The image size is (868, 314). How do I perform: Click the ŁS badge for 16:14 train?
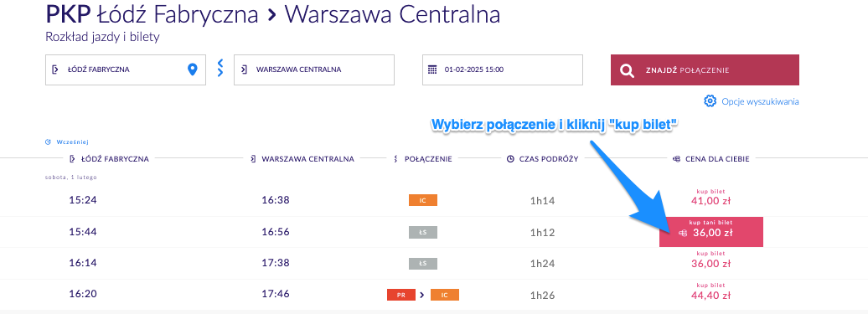tap(423, 264)
